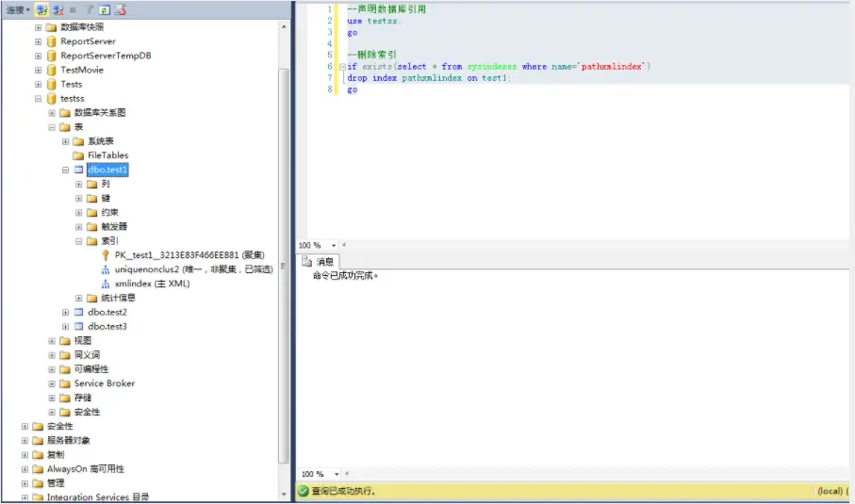
Task: Click the Filter funnel toolbar icon
Action: coord(89,9)
